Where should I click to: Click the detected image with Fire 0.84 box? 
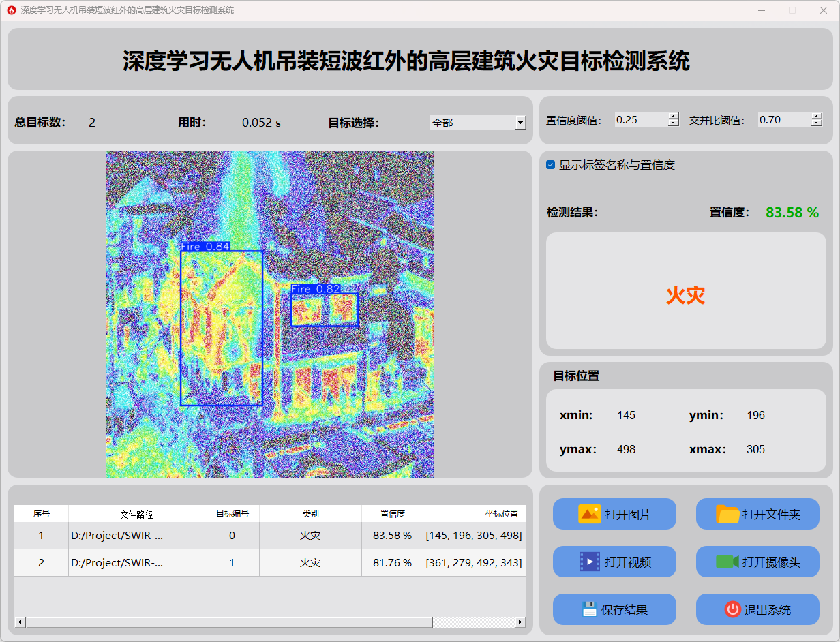269,314
